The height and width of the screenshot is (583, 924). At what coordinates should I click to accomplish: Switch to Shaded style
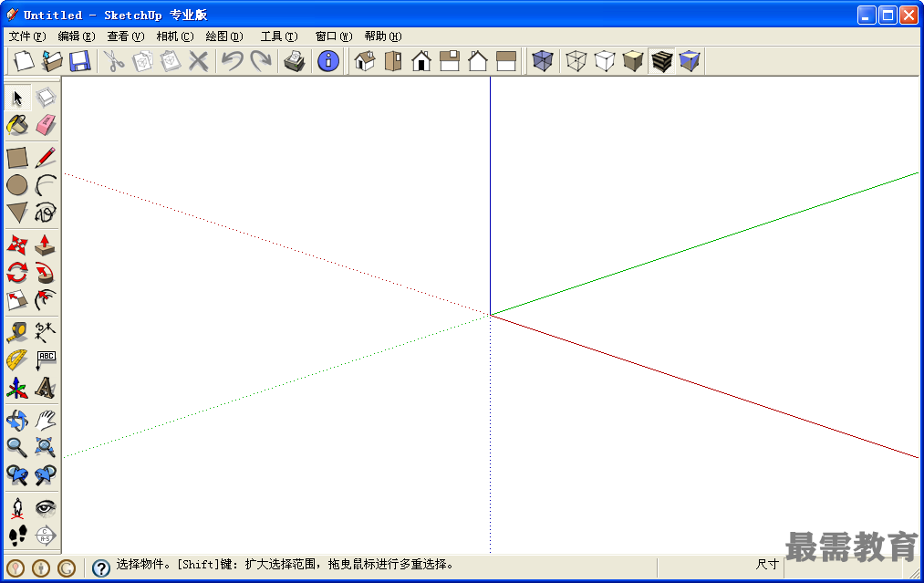click(x=633, y=61)
